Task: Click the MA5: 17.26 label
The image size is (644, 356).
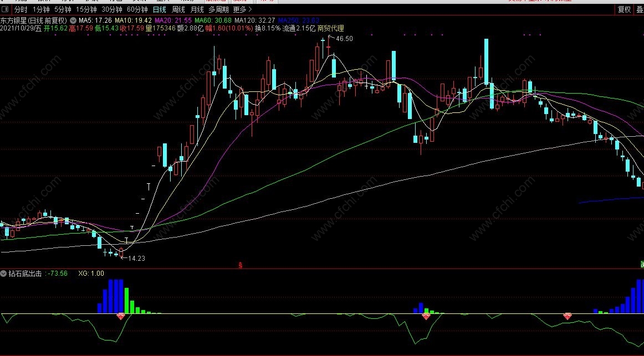Action: [x=95, y=20]
